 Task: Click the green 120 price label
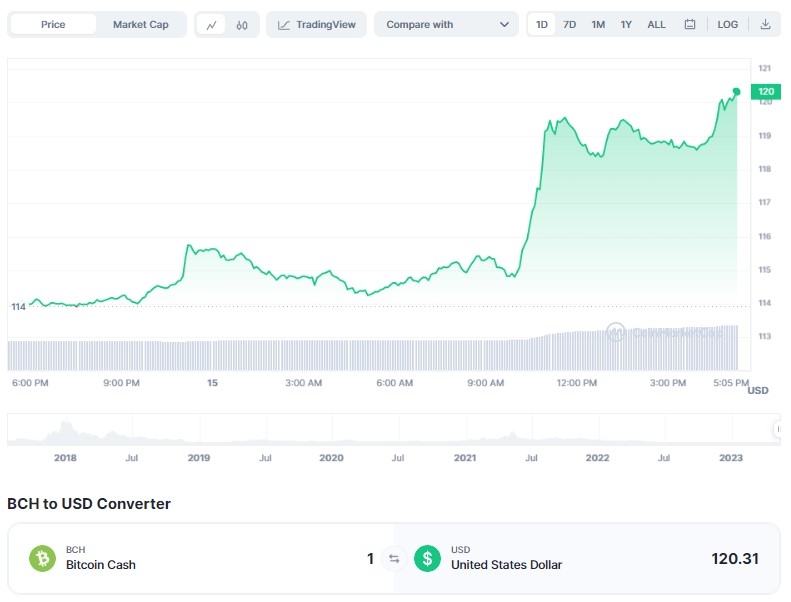(766, 91)
